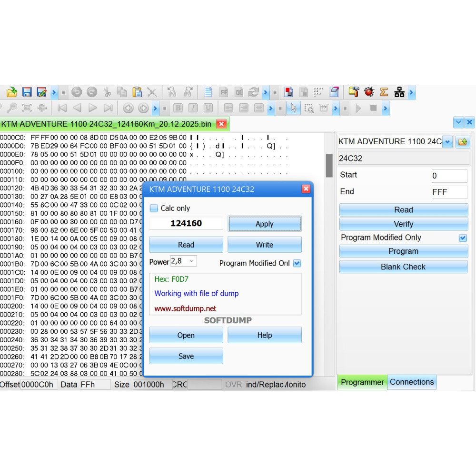Viewport: 476px width, 476px height.
Task: Open the KTM ADVENTURE 1100 24C device dropdown
Action: tap(447, 141)
